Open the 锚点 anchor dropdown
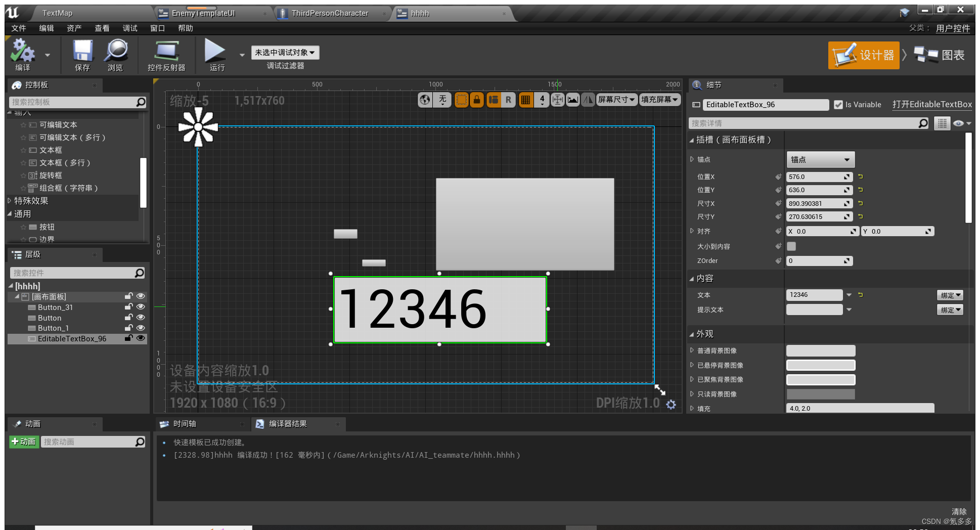The height and width of the screenshot is (530, 980). coord(820,160)
